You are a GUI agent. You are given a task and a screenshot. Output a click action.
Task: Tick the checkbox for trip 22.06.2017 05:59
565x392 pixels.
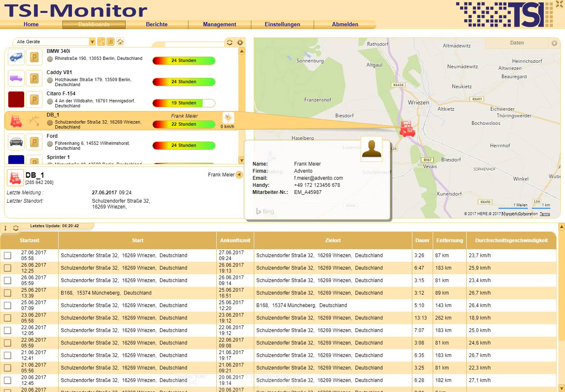(x=7, y=343)
